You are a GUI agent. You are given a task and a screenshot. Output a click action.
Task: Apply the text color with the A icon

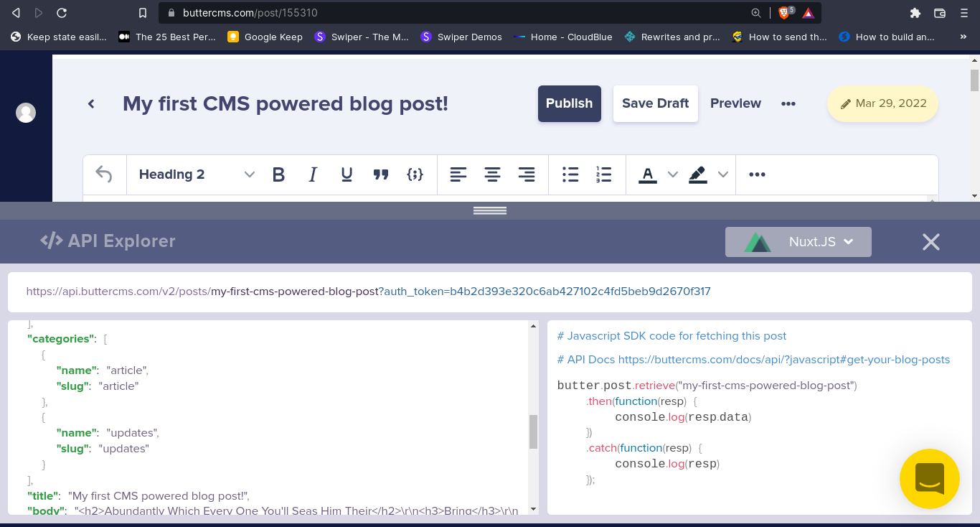(x=648, y=174)
